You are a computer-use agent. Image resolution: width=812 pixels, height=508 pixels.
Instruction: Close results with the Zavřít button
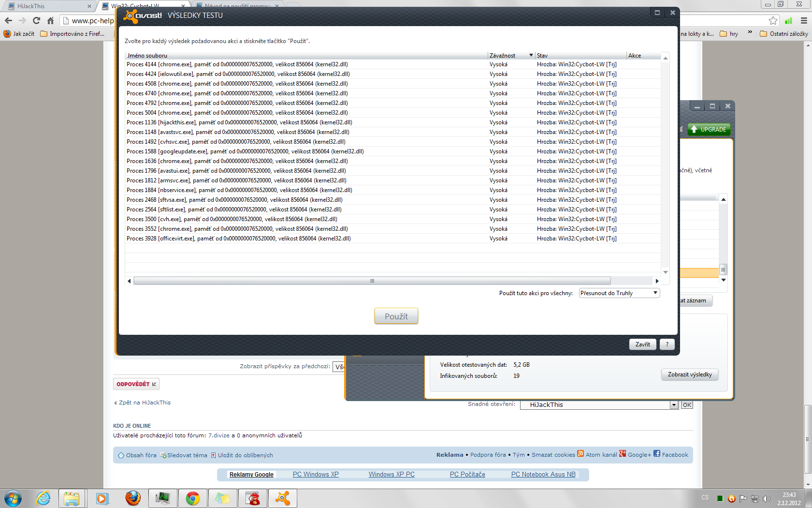tap(642, 344)
